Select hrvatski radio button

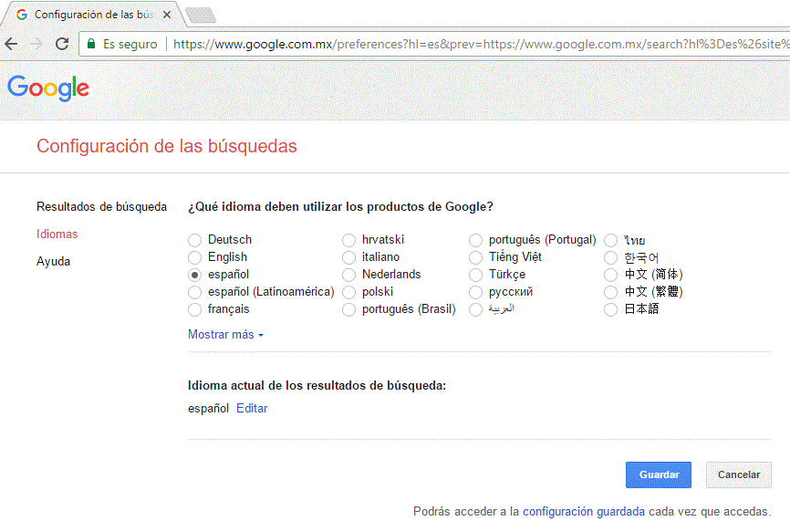pyautogui.click(x=348, y=240)
